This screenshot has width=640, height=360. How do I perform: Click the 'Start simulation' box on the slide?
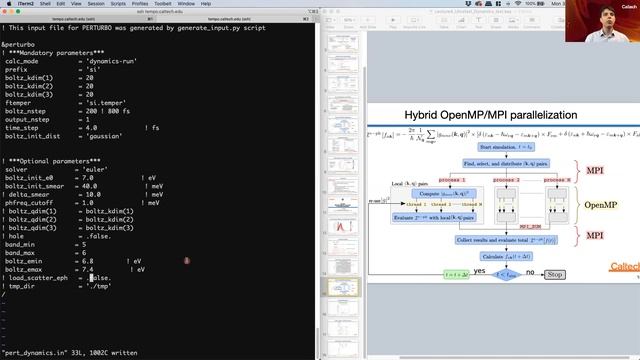[506, 147]
